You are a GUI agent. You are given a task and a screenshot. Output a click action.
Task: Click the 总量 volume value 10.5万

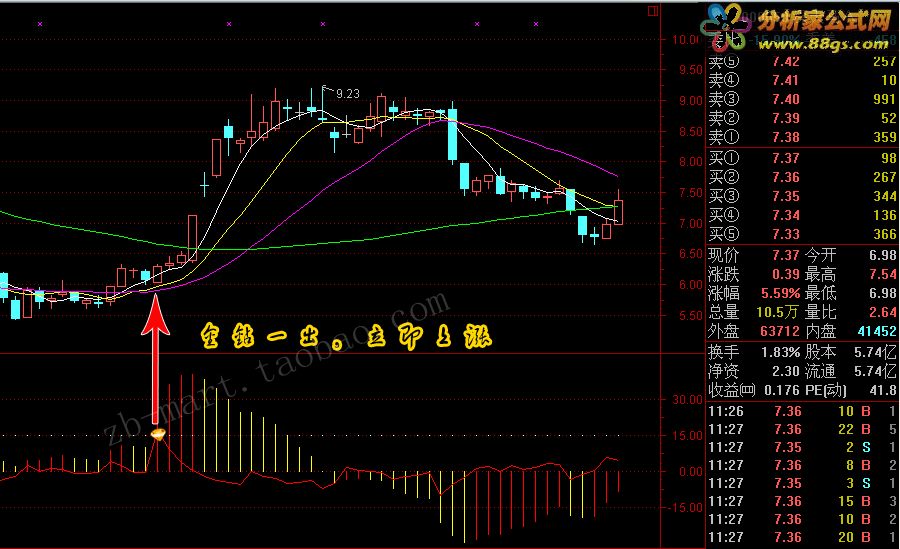coord(777,312)
